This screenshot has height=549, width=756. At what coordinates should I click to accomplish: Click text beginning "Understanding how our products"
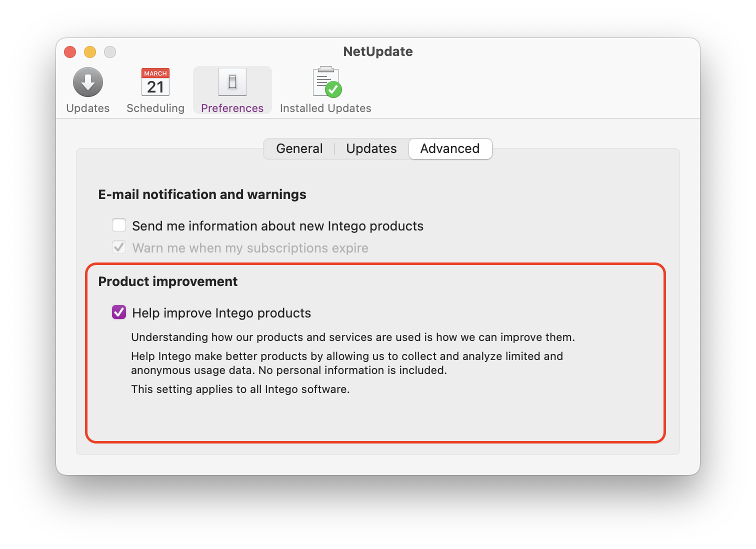click(353, 337)
